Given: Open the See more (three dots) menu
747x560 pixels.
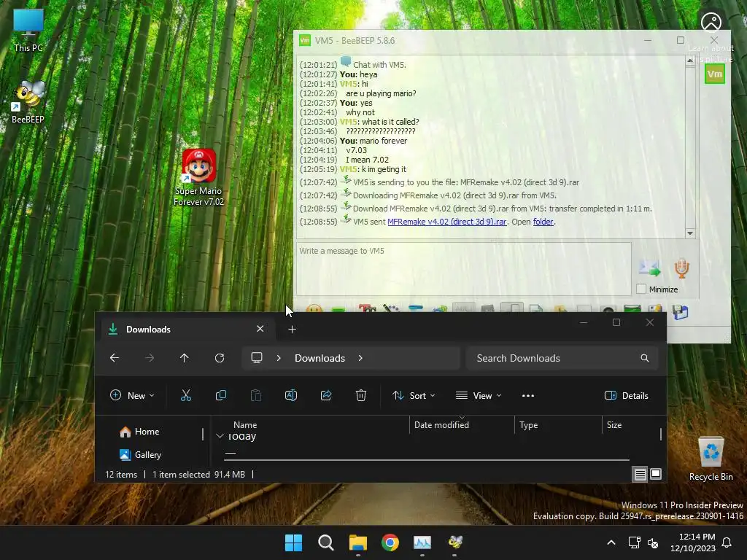Looking at the screenshot, I should tap(528, 395).
